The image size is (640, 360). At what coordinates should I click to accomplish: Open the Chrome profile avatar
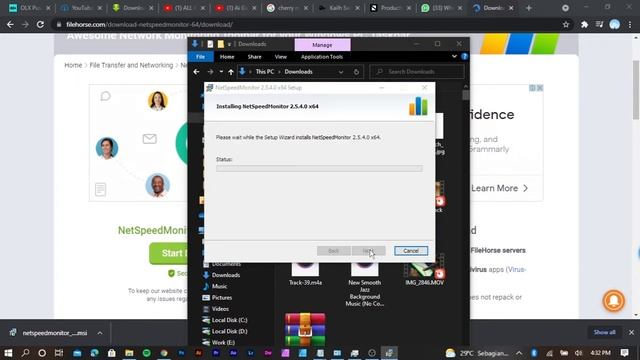click(615, 24)
